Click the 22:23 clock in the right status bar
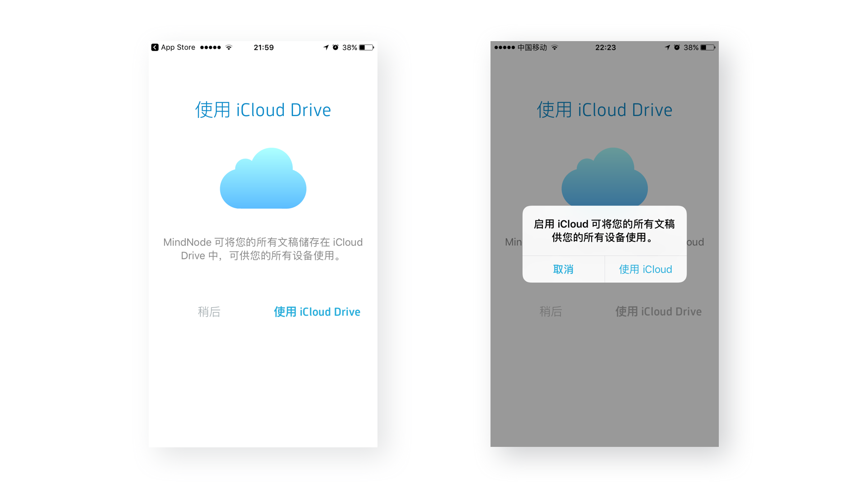This screenshot has height=488, width=868. coord(605,47)
